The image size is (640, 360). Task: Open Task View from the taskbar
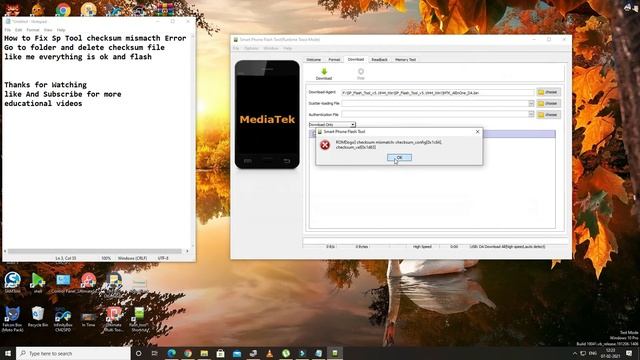coord(155,353)
